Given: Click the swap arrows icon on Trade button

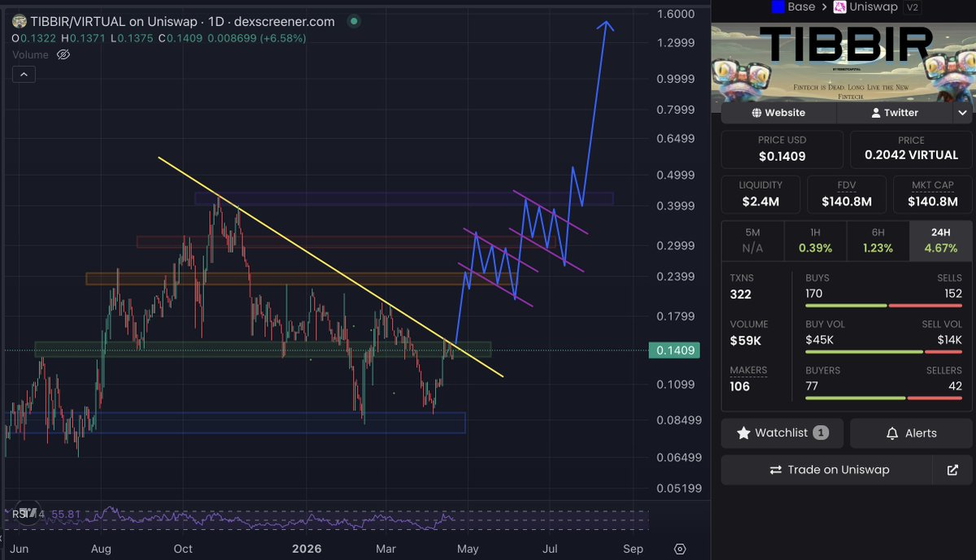Looking at the screenshot, I should (x=775, y=470).
